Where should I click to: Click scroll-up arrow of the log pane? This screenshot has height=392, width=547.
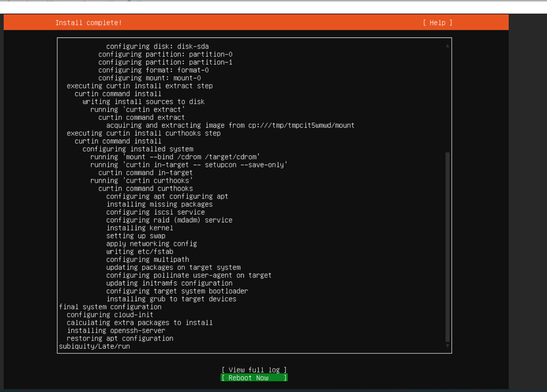pos(447,46)
